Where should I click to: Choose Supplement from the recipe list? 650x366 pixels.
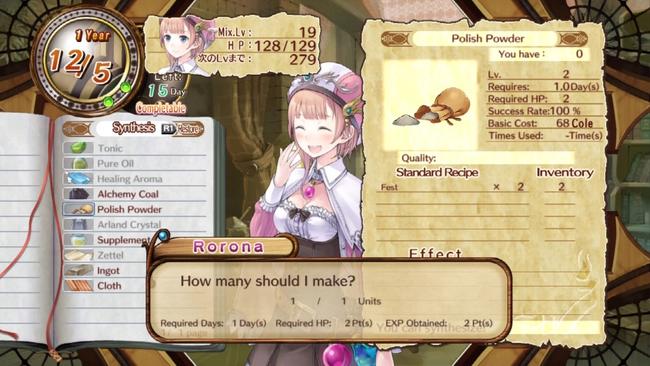[x=122, y=240]
